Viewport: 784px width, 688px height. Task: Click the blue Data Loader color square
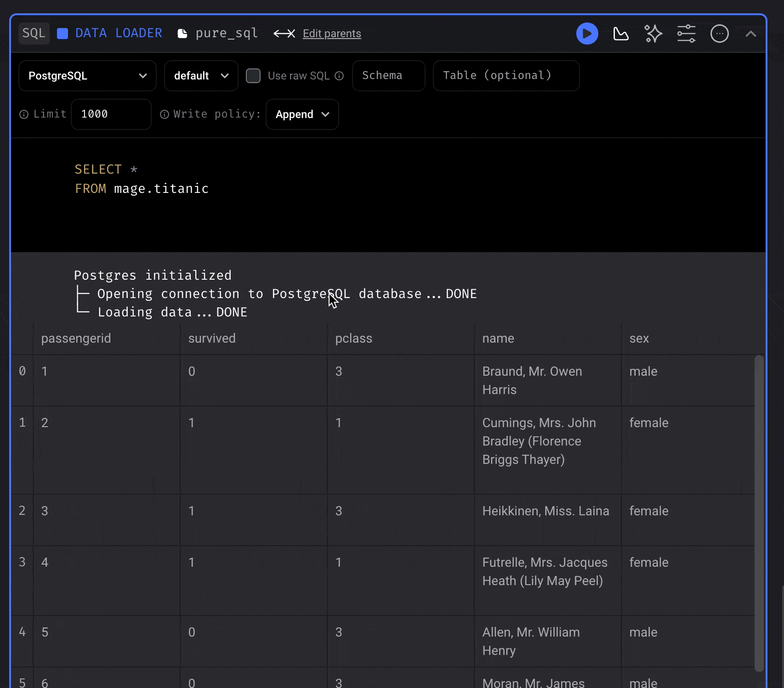[62, 34]
